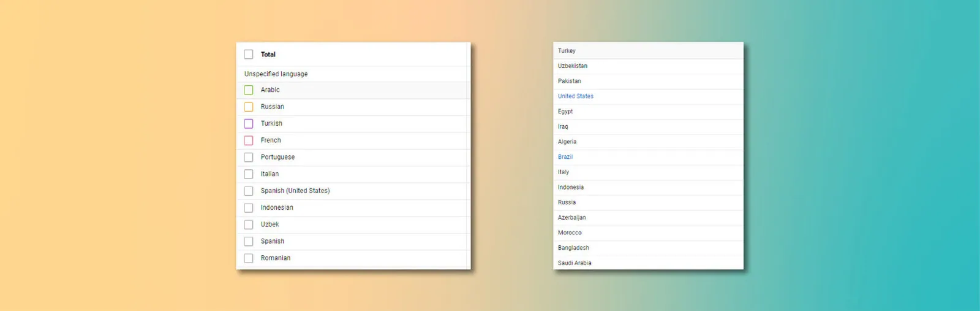Select the French checkbox

(x=249, y=140)
